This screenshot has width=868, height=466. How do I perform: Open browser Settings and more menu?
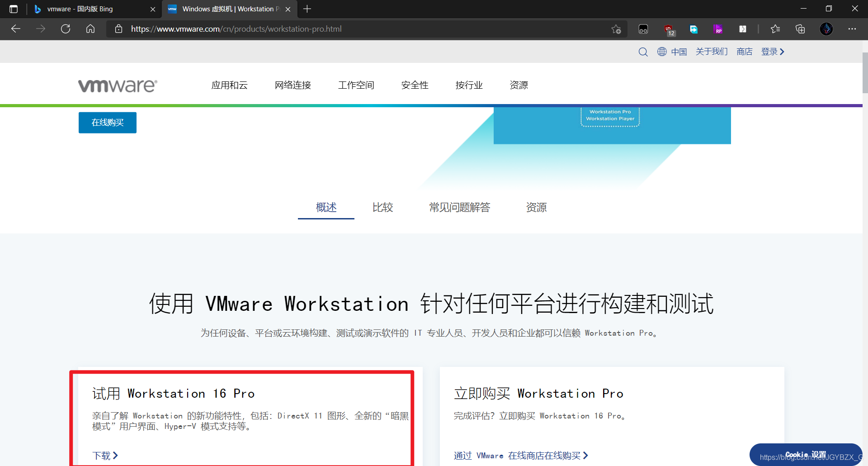(852, 29)
